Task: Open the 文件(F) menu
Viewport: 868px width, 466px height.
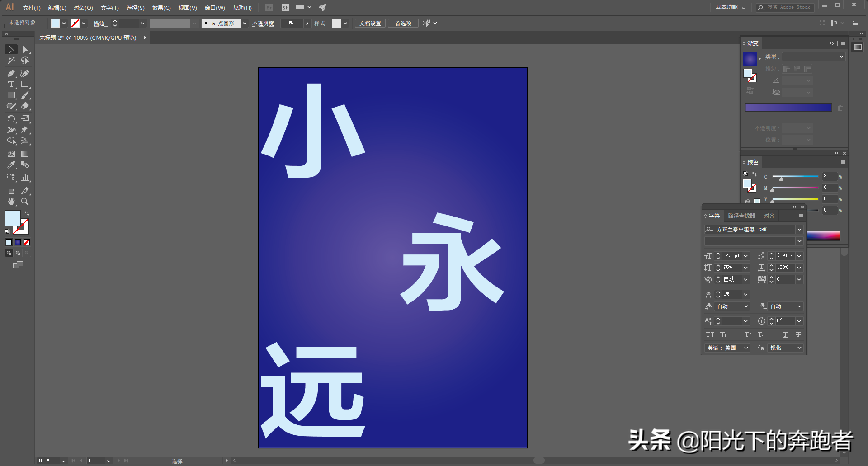Action: [x=32, y=8]
